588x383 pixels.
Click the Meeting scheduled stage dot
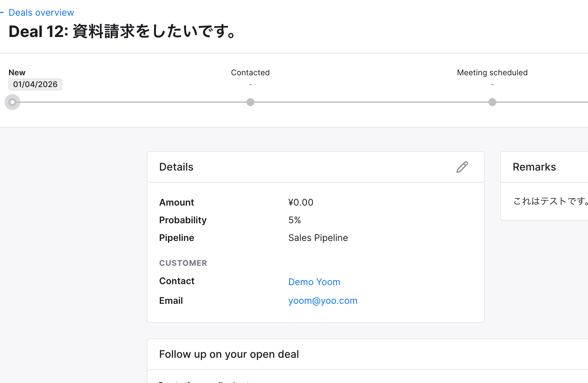point(492,102)
